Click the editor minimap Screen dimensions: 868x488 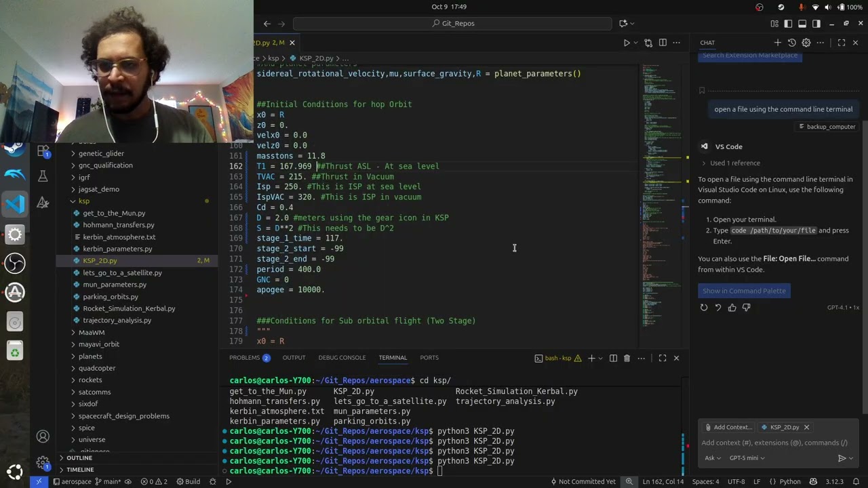(x=663, y=203)
